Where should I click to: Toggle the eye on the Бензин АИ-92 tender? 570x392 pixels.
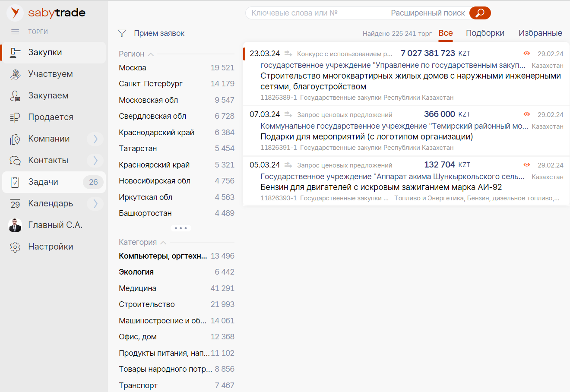coord(526,164)
